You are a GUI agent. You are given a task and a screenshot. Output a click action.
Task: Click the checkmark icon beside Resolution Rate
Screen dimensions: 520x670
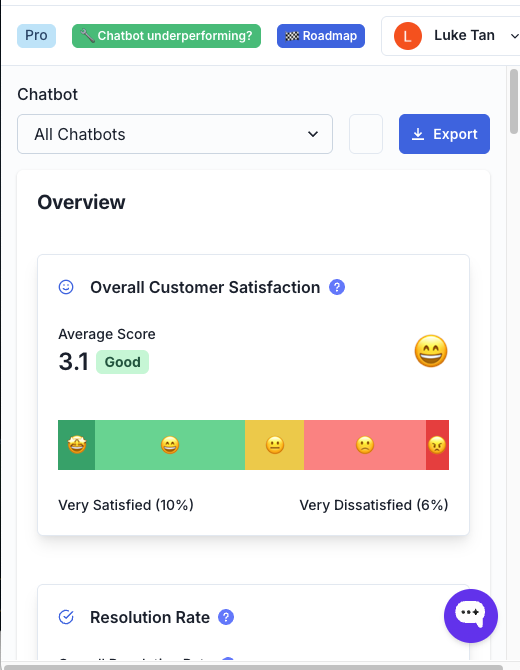click(x=66, y=617)
